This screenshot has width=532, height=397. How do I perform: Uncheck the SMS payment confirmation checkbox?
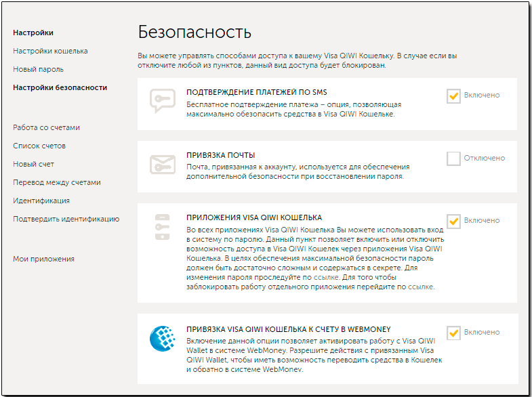pos(453,96)
